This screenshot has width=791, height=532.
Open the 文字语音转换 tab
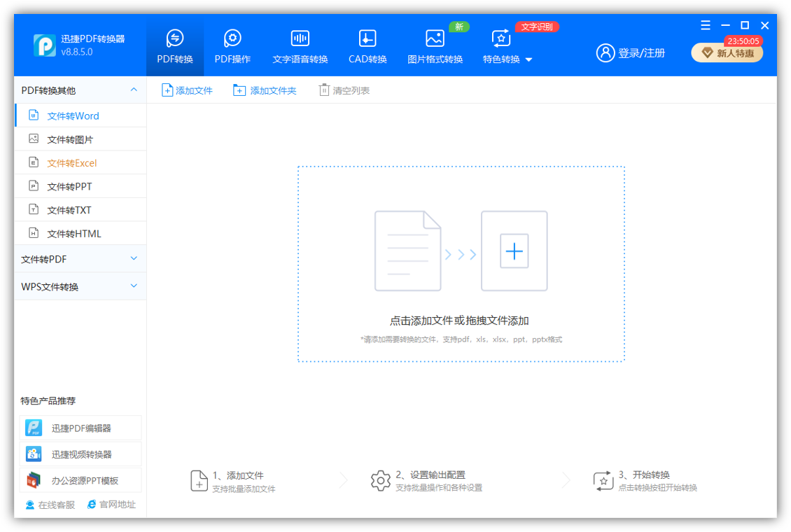point(300,46)
